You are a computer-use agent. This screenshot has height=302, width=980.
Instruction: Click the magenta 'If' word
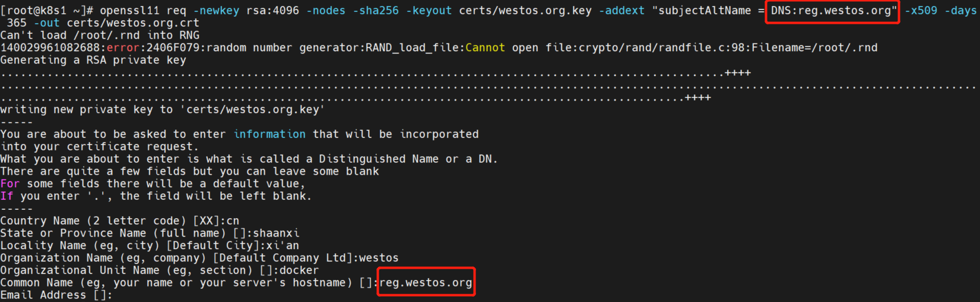tap(7, 196)
